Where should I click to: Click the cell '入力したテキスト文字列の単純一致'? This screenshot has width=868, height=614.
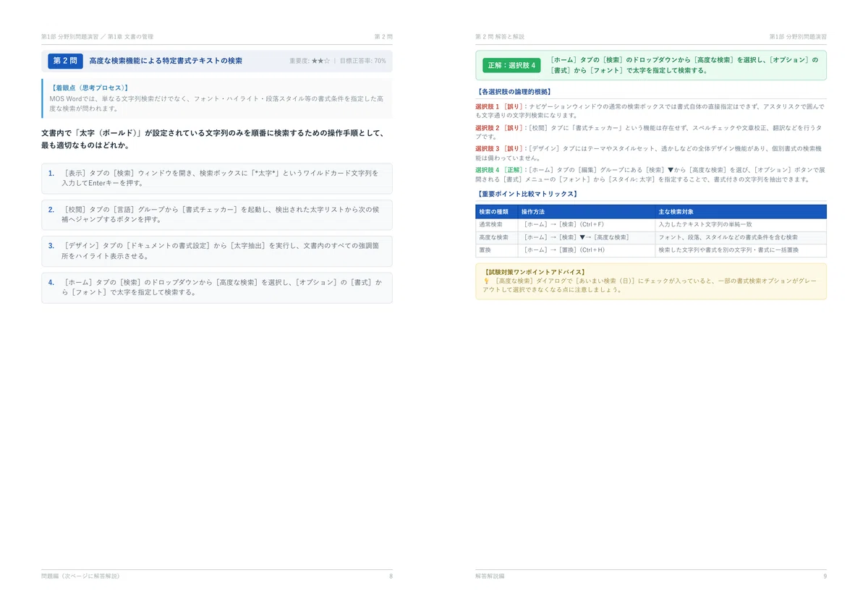pos(741,224)
